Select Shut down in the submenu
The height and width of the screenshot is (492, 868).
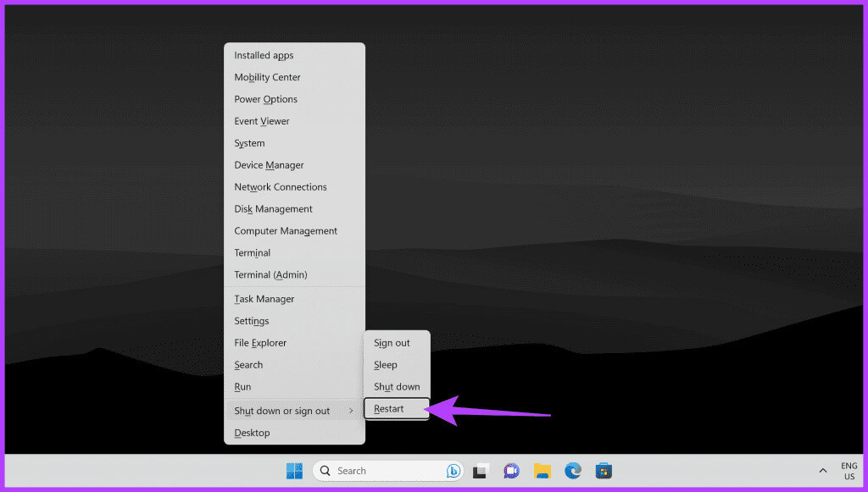[397, 387]
